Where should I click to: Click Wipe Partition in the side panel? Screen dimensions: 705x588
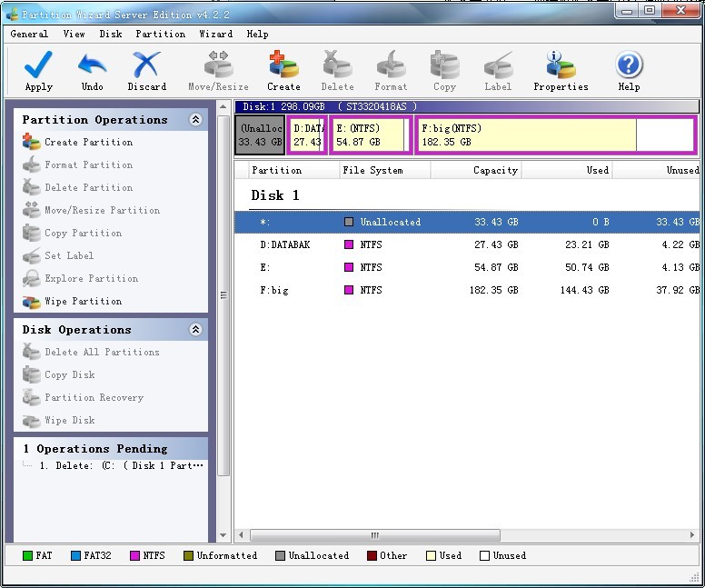point(72,301)
